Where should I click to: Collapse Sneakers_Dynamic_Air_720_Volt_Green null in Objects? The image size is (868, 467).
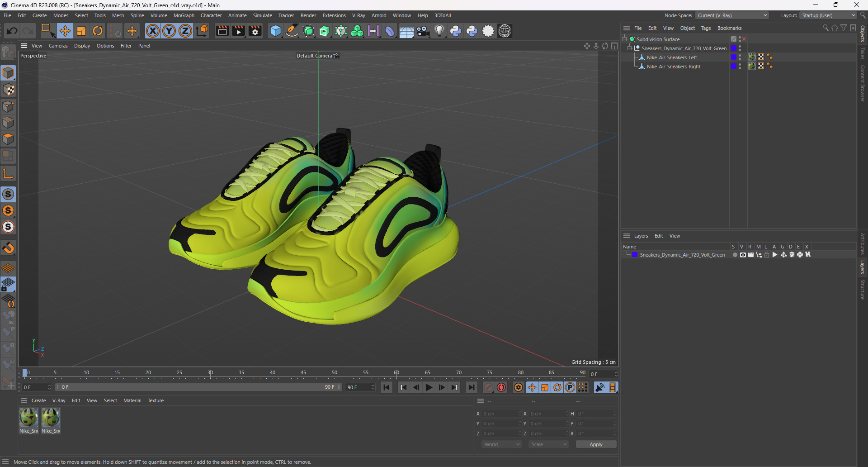(629, 48)
